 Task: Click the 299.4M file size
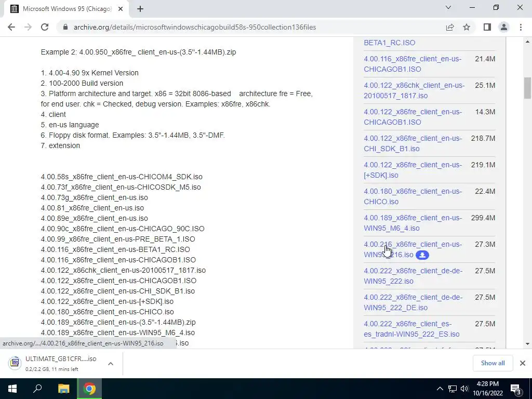tap(483, 218)
